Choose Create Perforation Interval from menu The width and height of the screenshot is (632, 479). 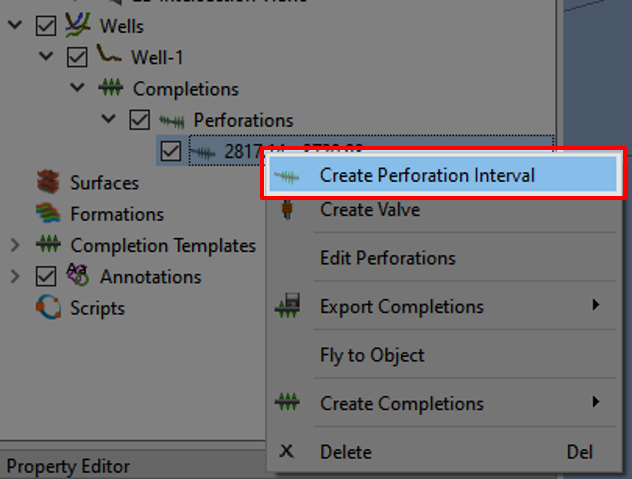point(427,175)
